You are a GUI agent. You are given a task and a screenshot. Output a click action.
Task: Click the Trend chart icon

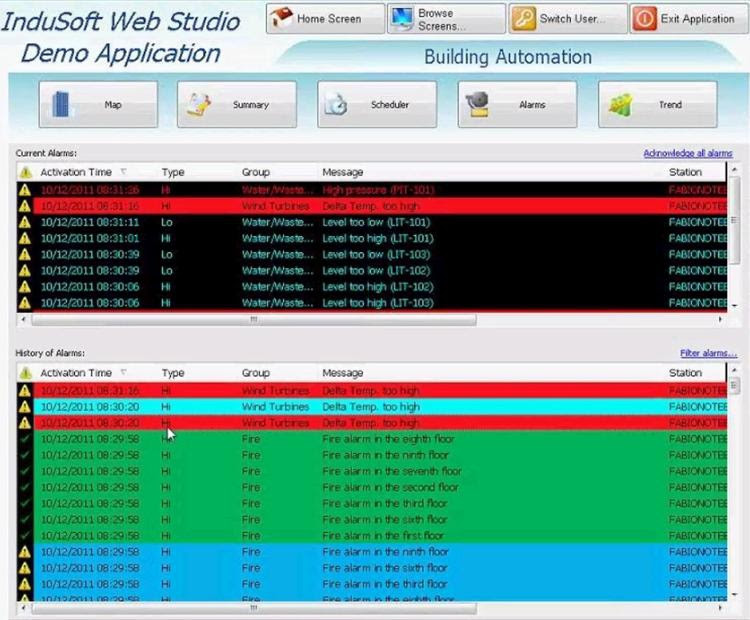tap(620, 104)
